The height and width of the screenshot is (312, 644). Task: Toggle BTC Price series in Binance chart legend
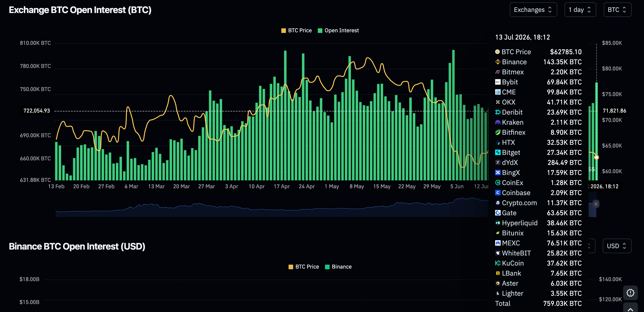pyautogui.click(x=303, y=266)
